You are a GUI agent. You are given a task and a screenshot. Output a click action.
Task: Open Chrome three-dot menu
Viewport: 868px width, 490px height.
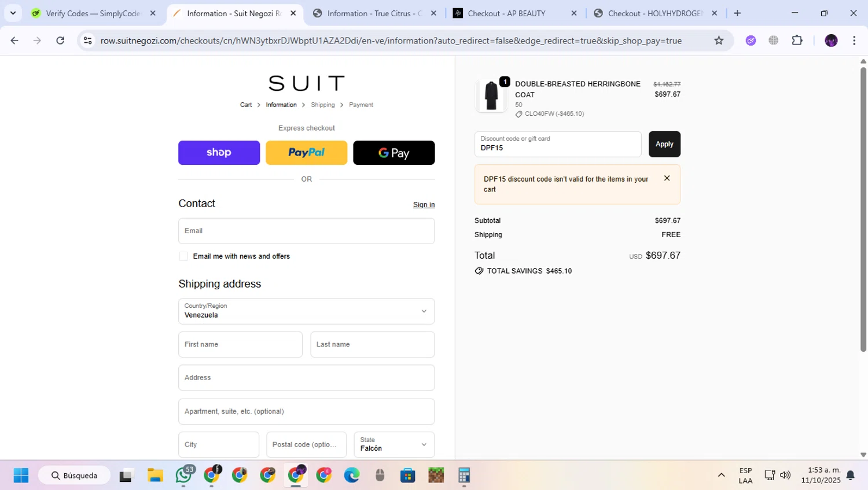854,40
